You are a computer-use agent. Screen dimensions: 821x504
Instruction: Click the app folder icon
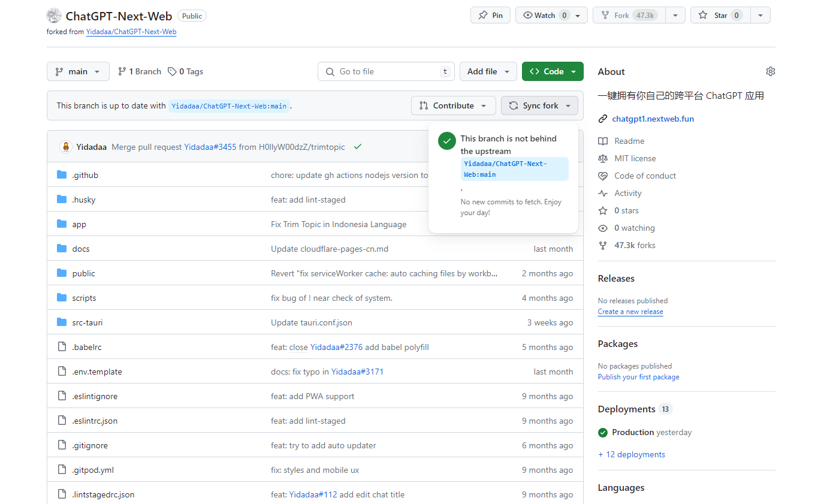tap(62, 224)
